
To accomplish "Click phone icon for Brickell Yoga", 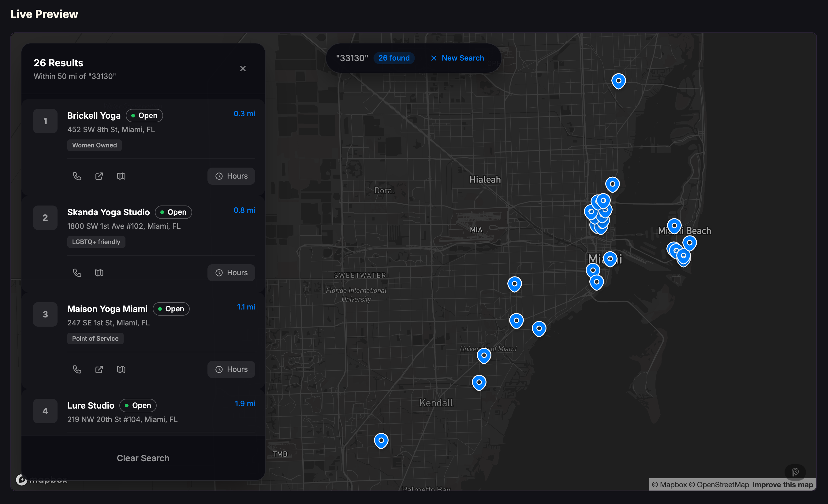I will tap(77, 176).
